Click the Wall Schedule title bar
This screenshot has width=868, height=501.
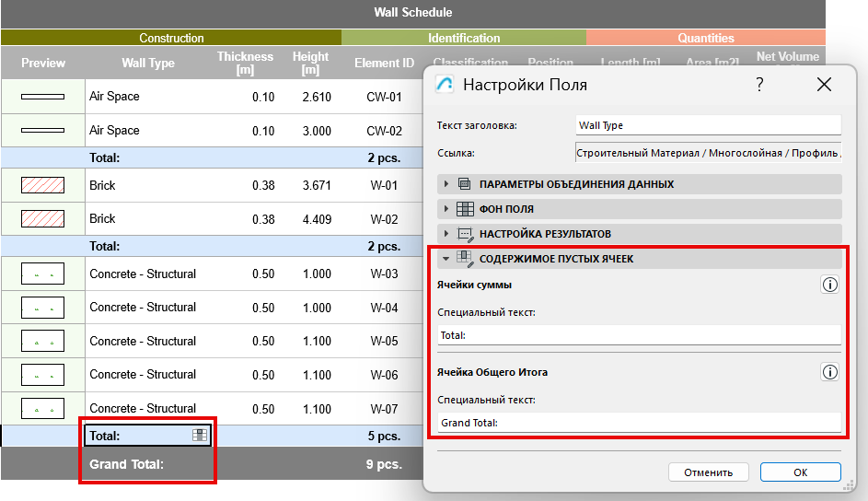[413, 13]
